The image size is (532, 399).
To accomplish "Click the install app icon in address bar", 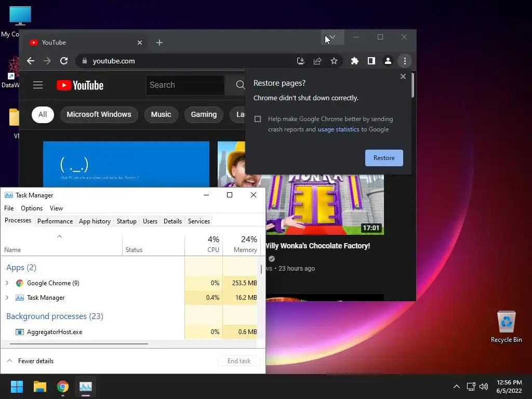I will pos(301,61).
